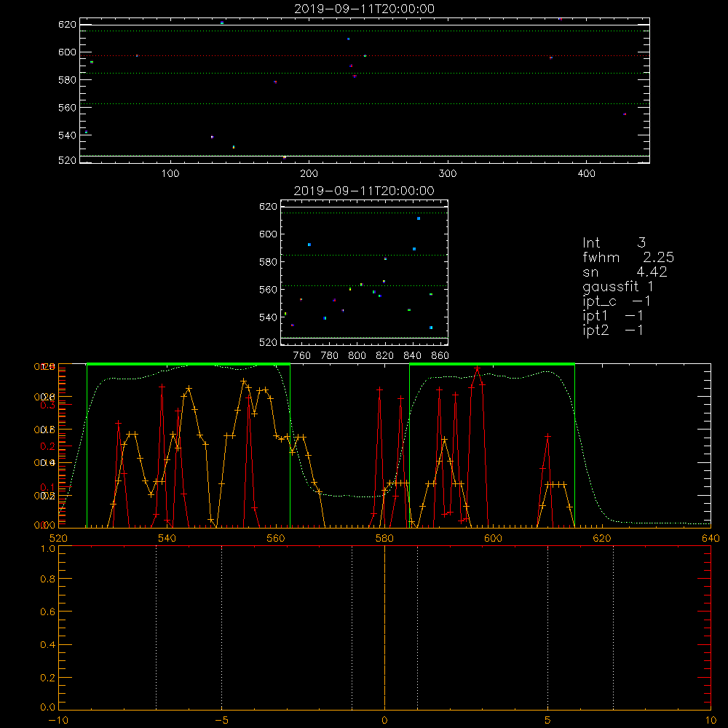Click the "820" x-axis tick label
The image size is (728, 728).
point(384,356)
